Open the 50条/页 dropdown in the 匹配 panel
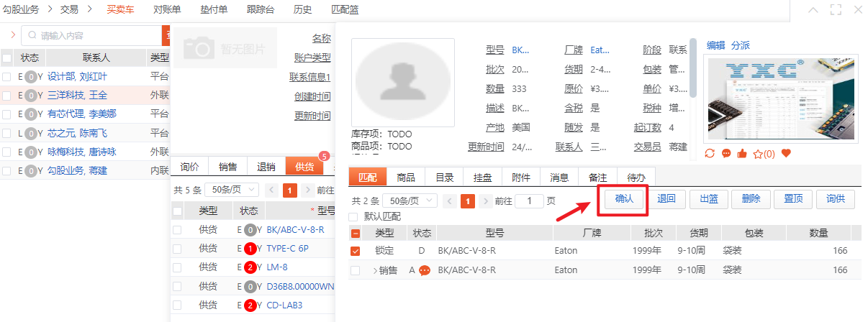The width and height of the screenshot is (868, 322). pyautogui.click(x=410, y=201)
